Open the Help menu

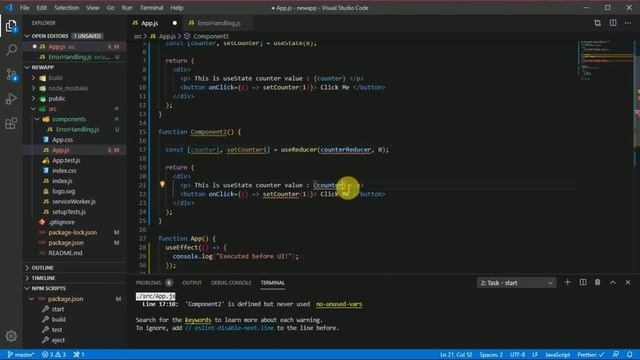point(177,8)
